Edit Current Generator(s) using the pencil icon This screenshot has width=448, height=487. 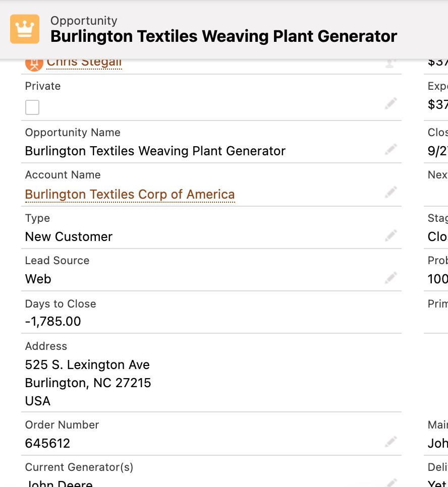point(390,482)
